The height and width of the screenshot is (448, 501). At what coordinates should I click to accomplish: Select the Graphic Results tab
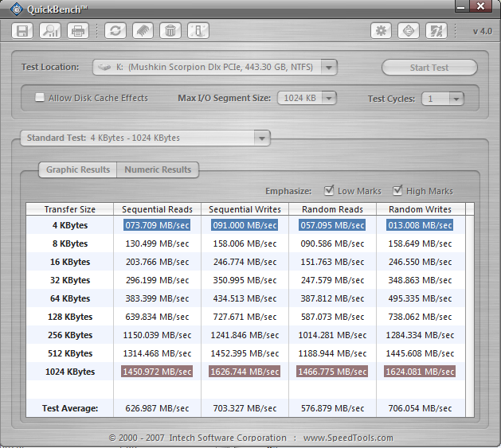click(x=78, y=169)
